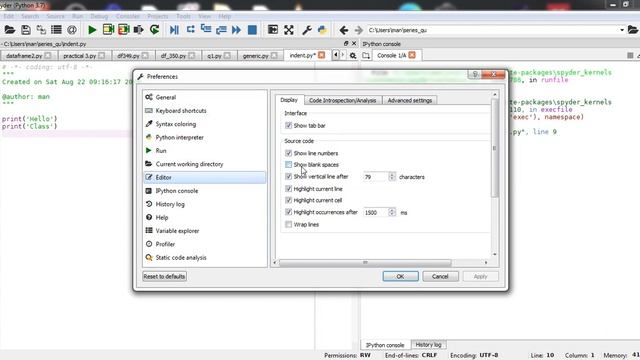The image size is (640, 360).
Task: Maximize current pane toolbar icon
Action: pos(273,30)
